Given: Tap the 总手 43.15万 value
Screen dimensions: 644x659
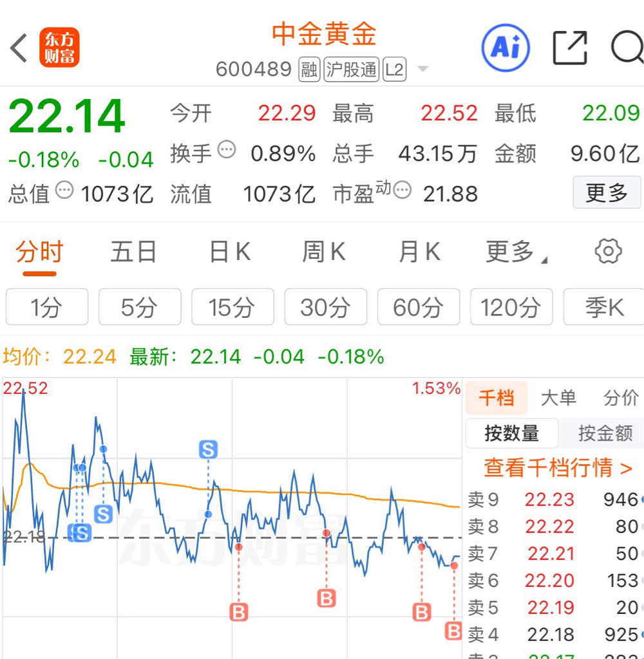Looking at the screenshot, I should pos(437,153).
